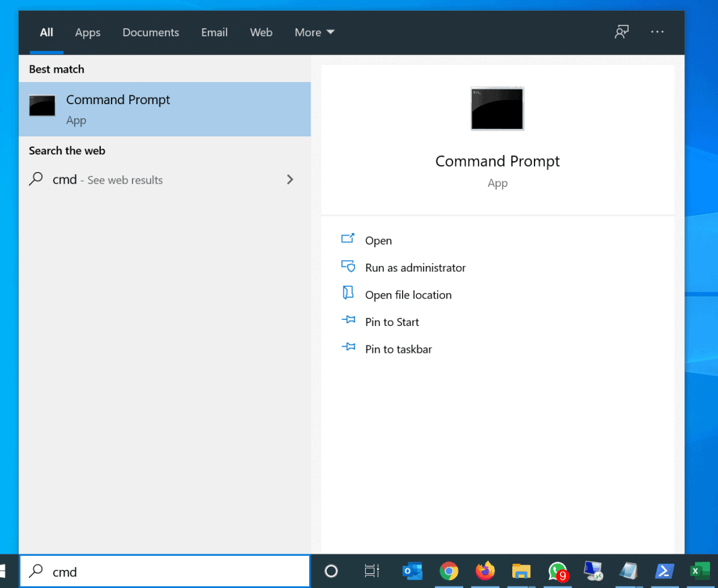Open WhatsApp with 9 notifications
The height and width of the screenshot is (588, 718).
click(x=557, y=571)
